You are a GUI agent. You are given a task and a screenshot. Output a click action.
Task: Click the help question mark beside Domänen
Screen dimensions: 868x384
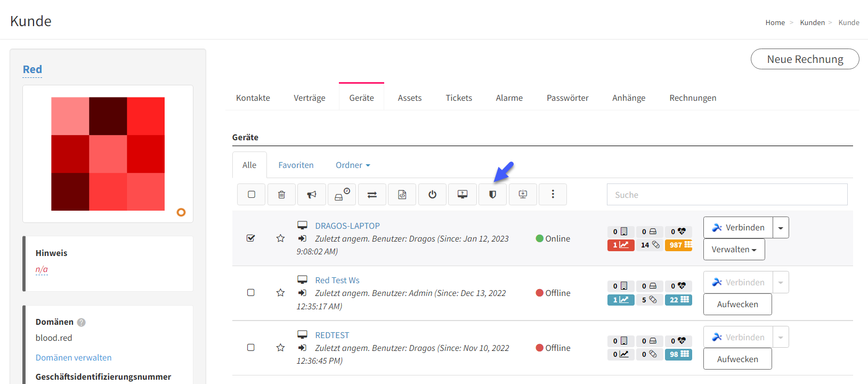pyautogui.click(x=82, y=322)
